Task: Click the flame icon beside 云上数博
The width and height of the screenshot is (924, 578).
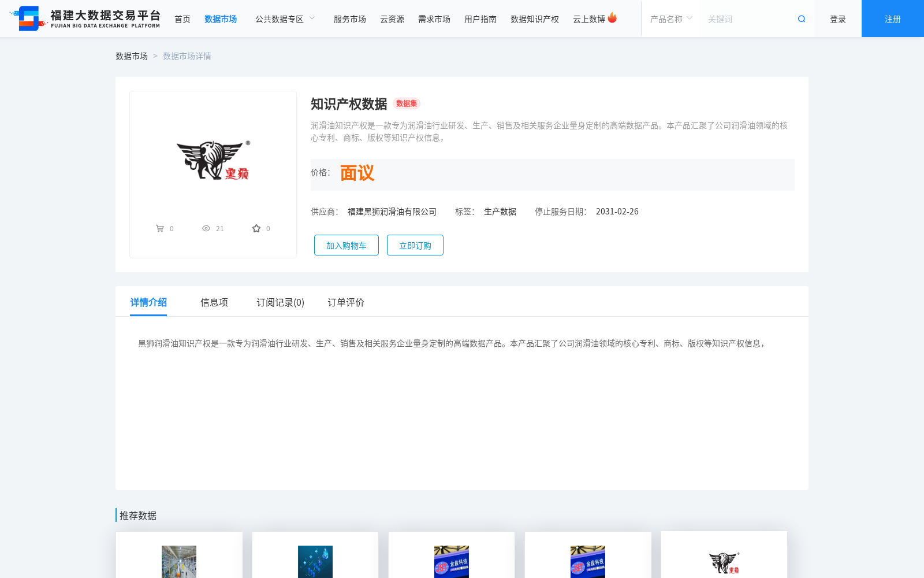Action: point(612,18)
